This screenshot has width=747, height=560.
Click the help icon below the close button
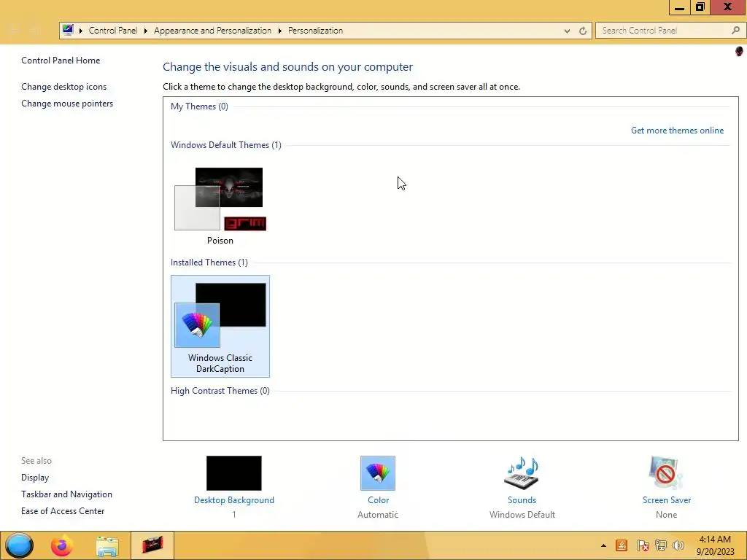coord(739,51)
